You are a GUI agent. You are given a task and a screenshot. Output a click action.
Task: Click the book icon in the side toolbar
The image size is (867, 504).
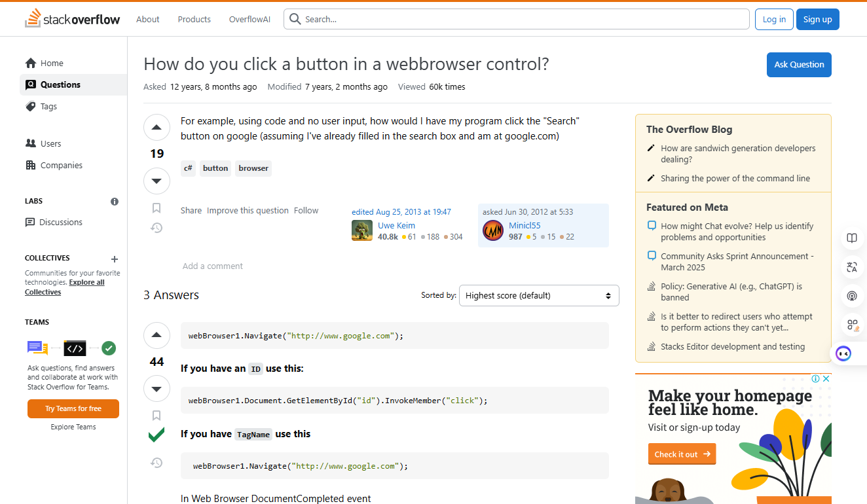852,238
